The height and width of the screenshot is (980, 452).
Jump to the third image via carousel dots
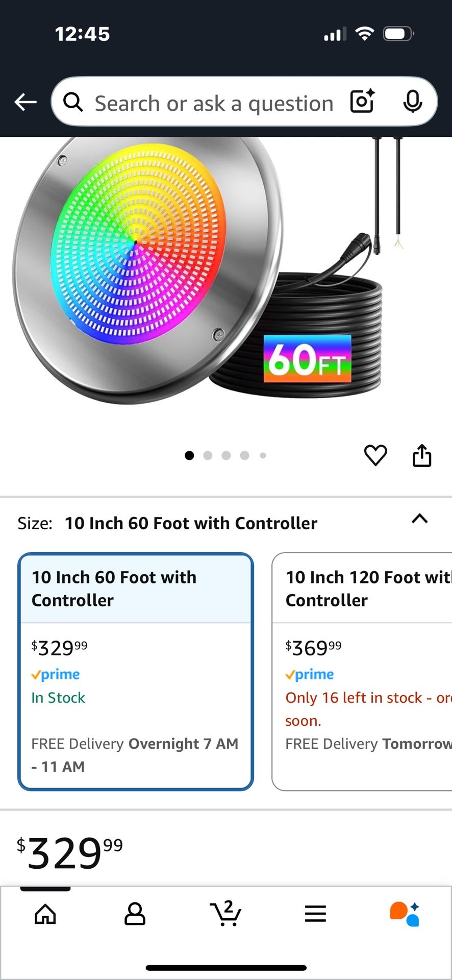click(226, 455)
